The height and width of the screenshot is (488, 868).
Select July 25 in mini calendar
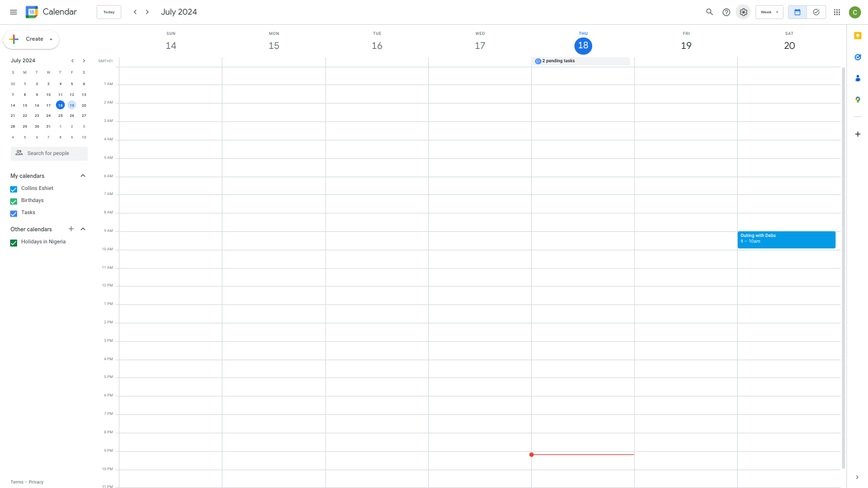pos(60,116)
